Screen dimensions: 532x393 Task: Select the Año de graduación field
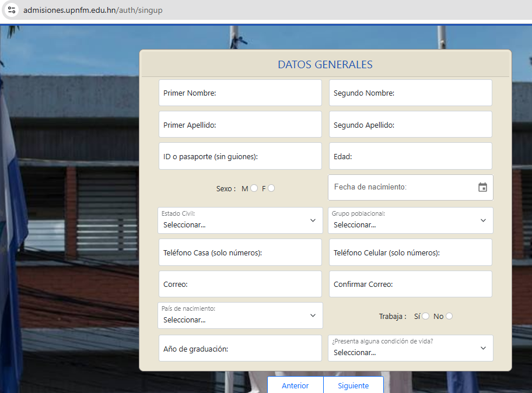tap(240, 348)
